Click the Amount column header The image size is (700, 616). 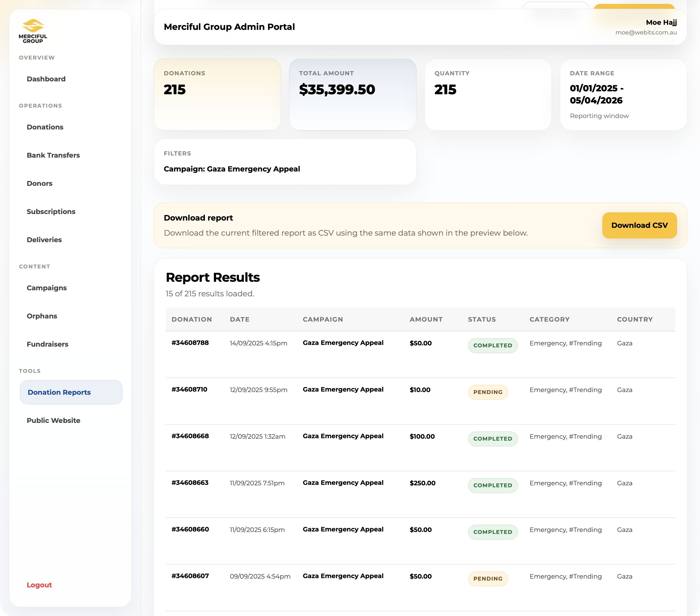click(426, 319)
